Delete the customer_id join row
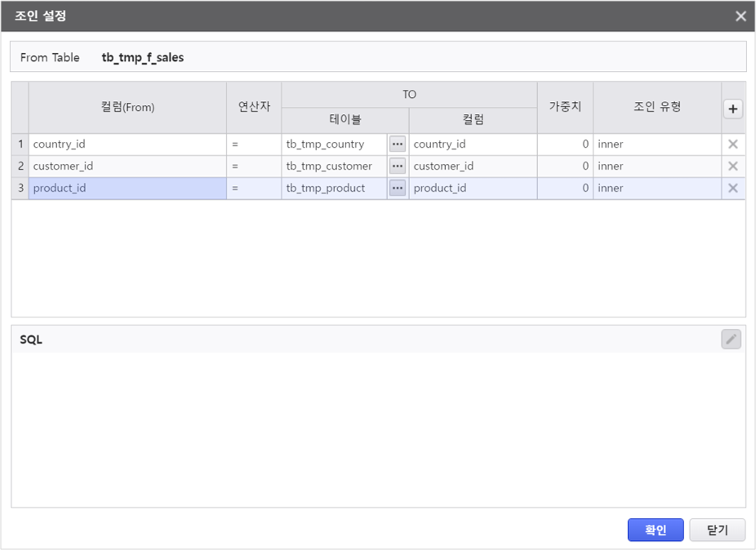Image resolution: width=756 pixels, height=550 pixels. click(x=733, y=166)
